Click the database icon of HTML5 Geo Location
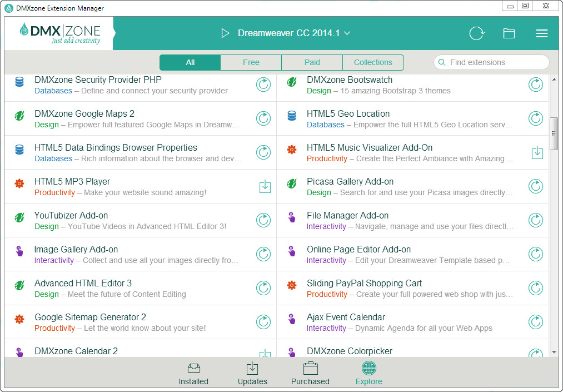 tap(292, 116)
